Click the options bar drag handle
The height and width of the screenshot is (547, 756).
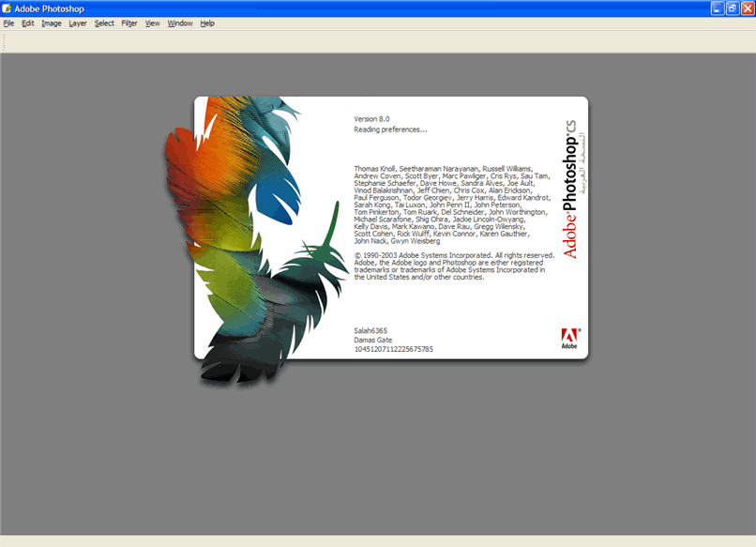pos(5,42)
